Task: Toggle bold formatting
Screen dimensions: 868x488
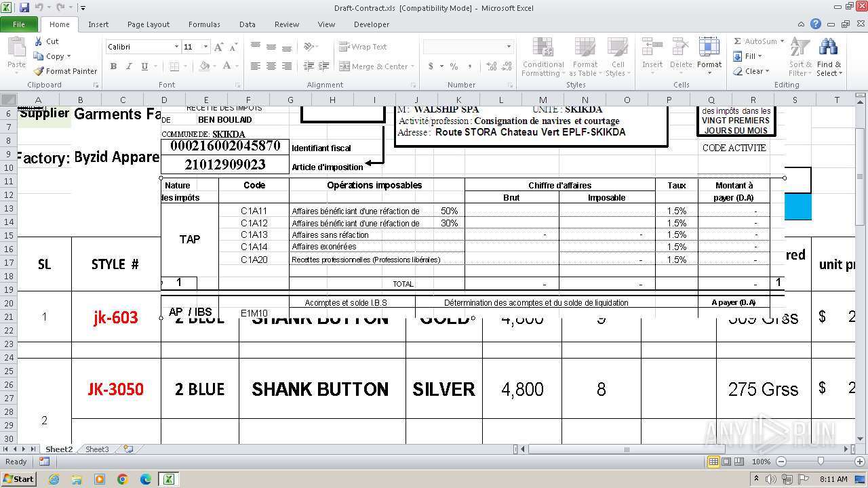Action: 113,66
